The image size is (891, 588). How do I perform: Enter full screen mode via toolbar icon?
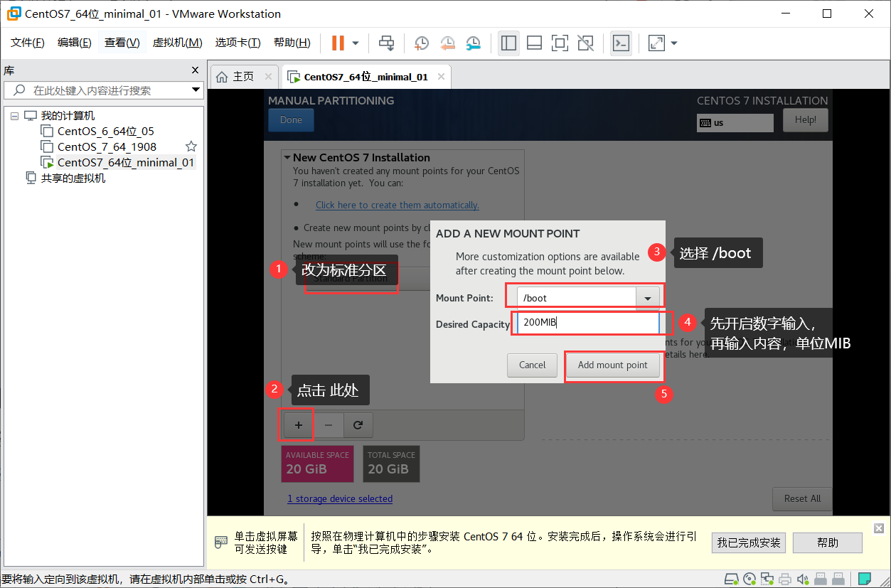coord(560,43)
